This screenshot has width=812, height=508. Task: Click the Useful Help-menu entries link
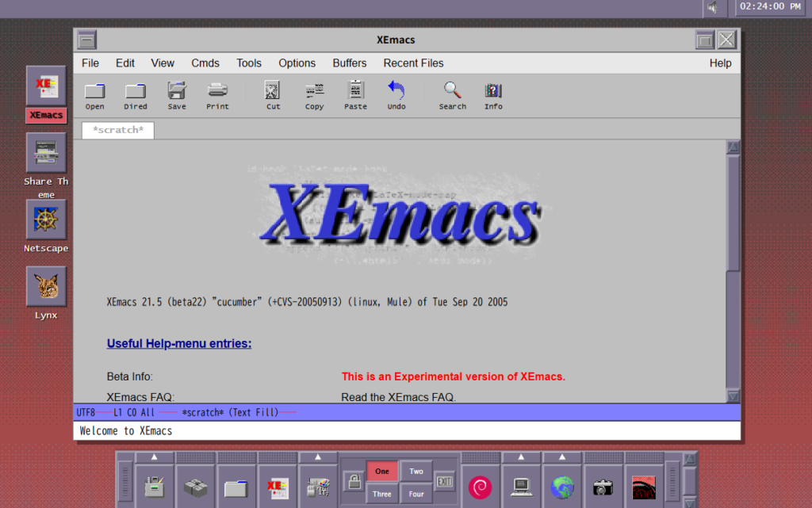(178, 343)
